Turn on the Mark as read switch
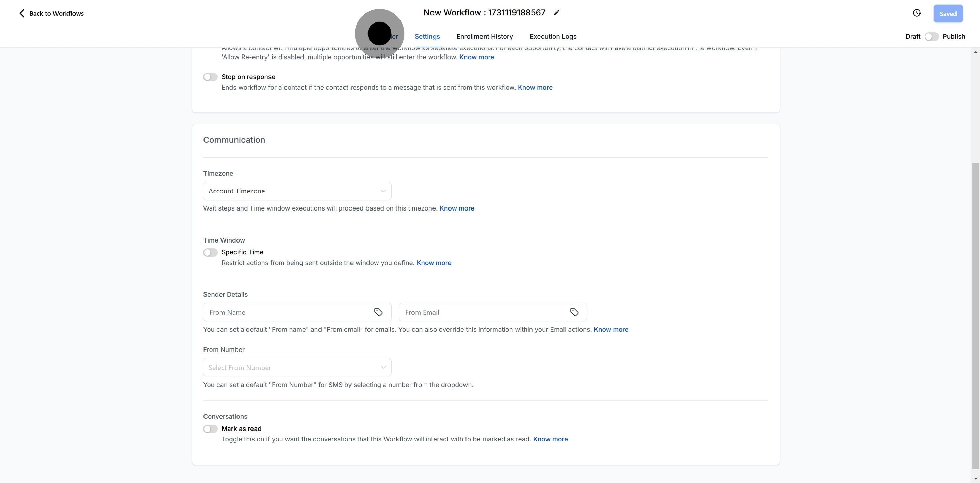The width and height of the screenshot is (980, 483). coord(210,429)
